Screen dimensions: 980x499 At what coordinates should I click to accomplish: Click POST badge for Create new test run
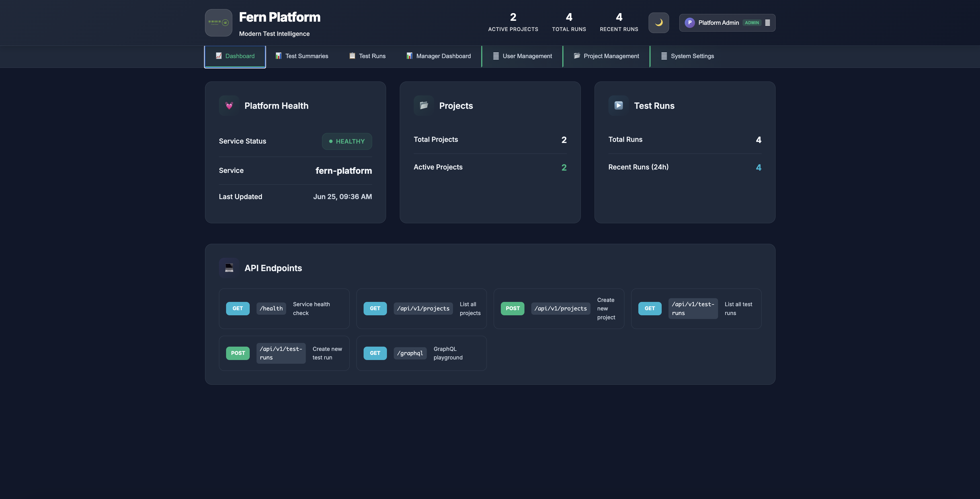point(238,353)
